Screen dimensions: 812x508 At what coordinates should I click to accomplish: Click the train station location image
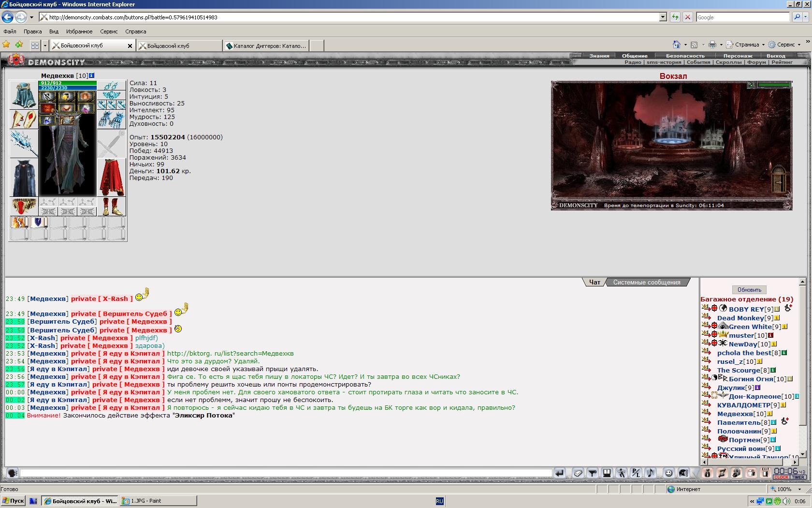671,145
